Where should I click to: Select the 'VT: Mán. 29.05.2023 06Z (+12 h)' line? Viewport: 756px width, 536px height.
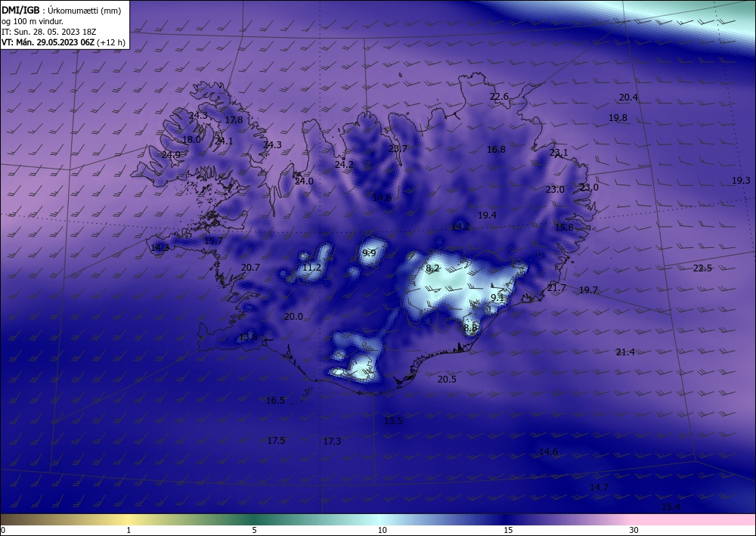pyautogui.click(x=64, y=42)
